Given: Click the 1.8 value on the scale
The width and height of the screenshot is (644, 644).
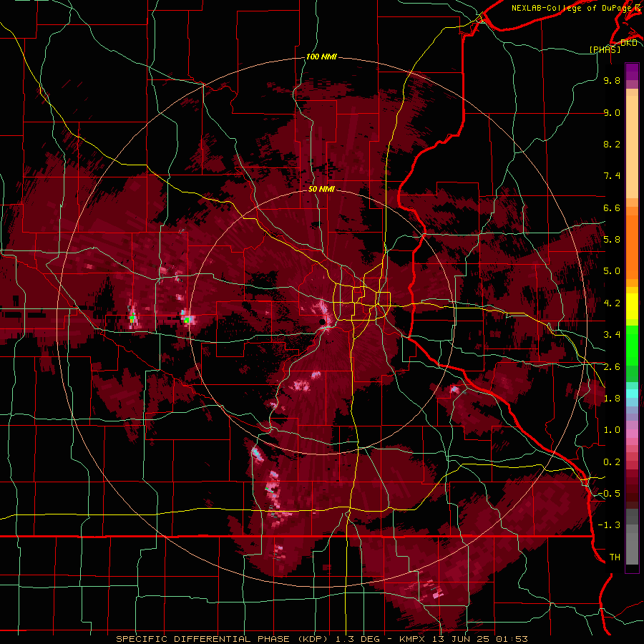Looking at the screenshot, I should pyautogui.click(x=612, y=398).
